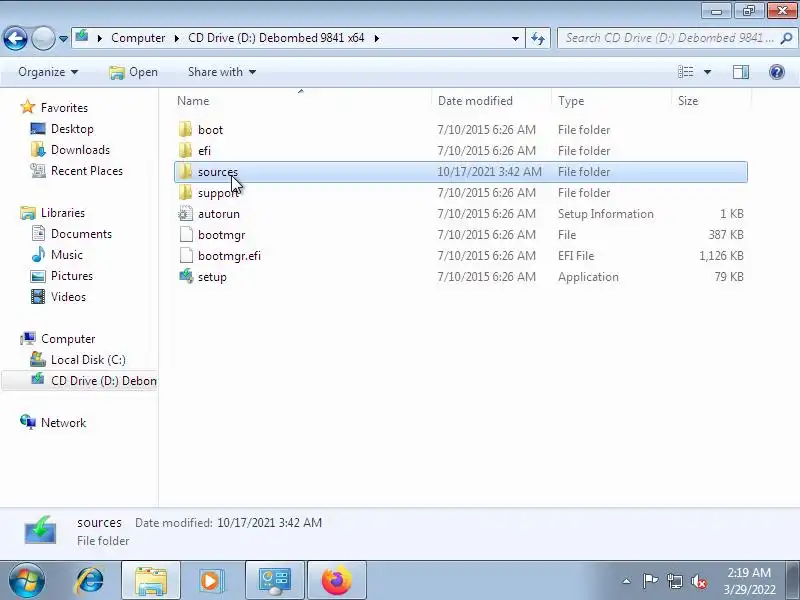Click the CD Drive (D:) breadcrumb segment

point(276,38)
